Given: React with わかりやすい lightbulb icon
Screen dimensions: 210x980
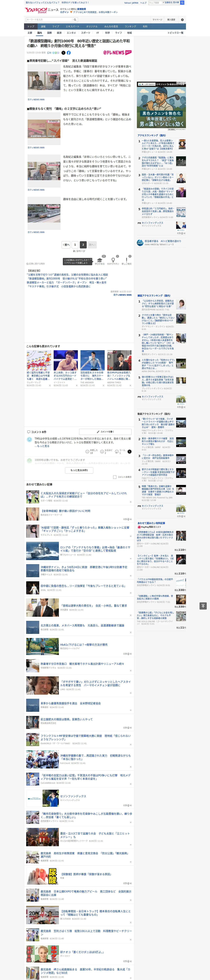Looking at the screenshot, I should (113, 260).
